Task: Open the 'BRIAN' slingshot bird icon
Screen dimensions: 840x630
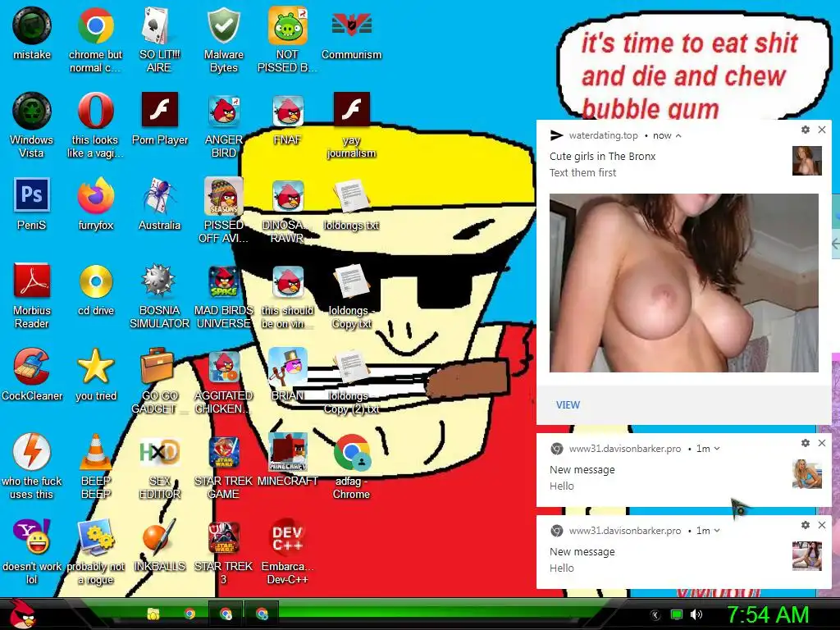Action: (x=287, y=374)
